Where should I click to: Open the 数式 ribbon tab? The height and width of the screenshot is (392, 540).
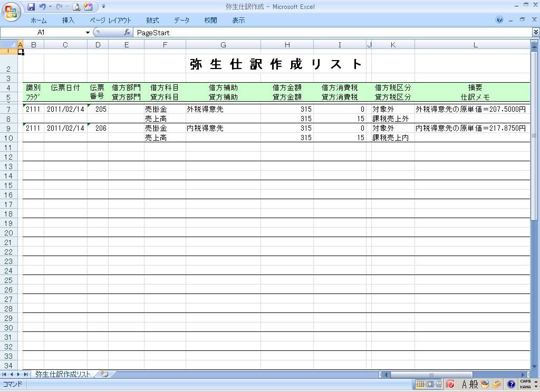152,21
